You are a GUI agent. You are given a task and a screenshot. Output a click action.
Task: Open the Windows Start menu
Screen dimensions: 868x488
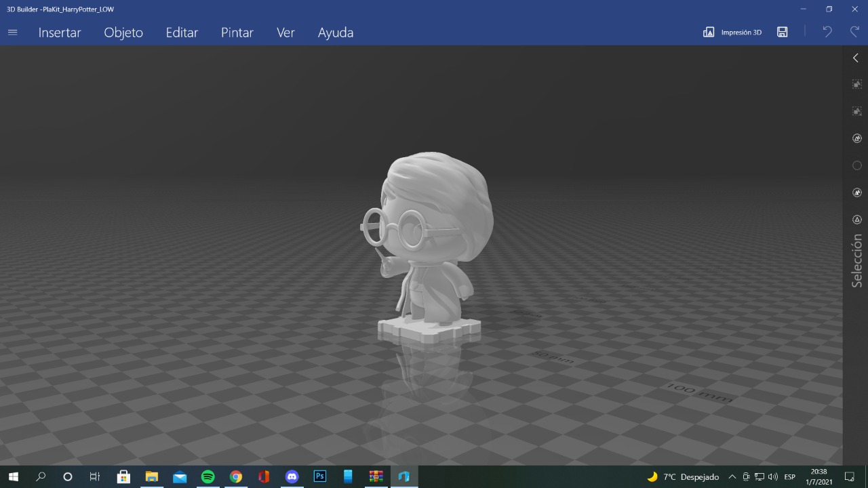click(13, 476)
